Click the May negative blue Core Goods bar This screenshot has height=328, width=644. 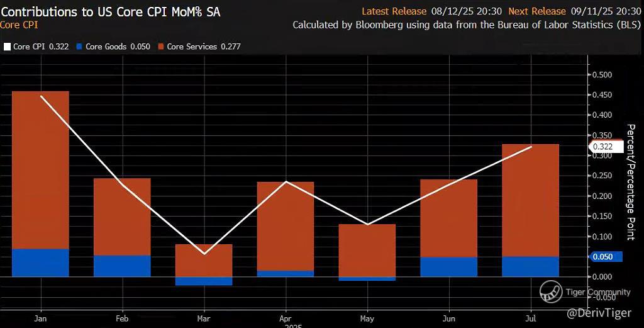(x=367, y=279)
